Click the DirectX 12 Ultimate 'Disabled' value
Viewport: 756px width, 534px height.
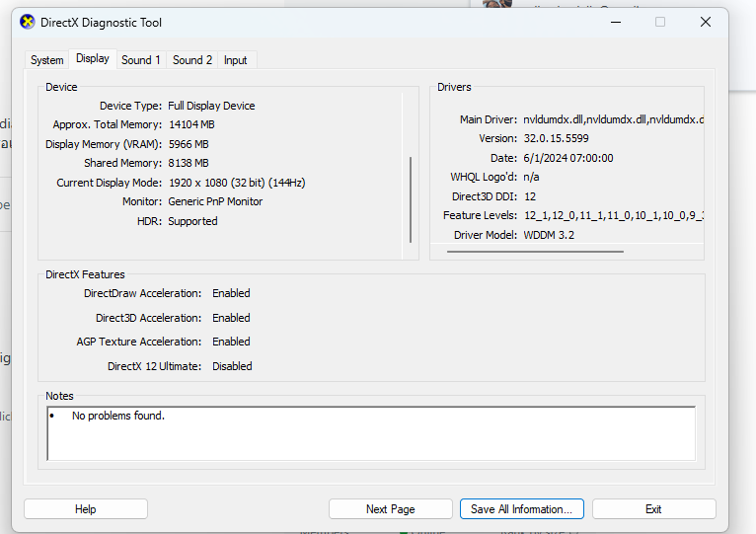232,366
